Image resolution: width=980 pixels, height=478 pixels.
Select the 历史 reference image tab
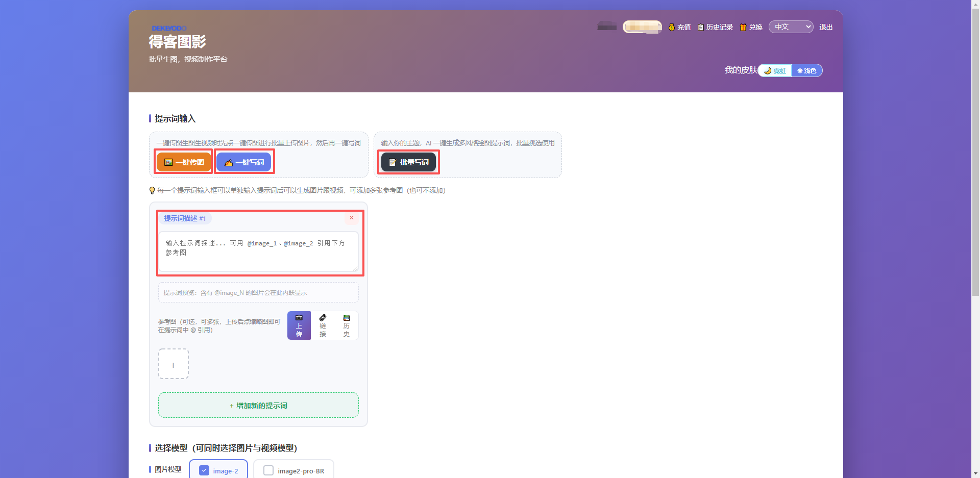click(x=347, y=325)
